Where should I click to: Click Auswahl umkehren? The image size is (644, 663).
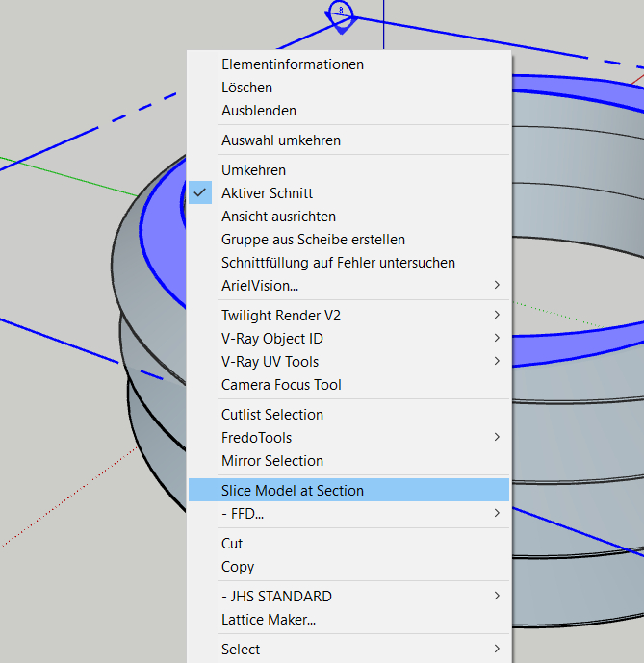click(x=281, y=140)
